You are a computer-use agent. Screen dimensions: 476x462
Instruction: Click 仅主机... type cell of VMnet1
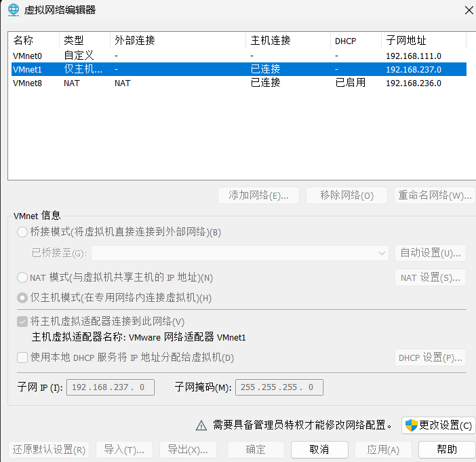point(83,69)
